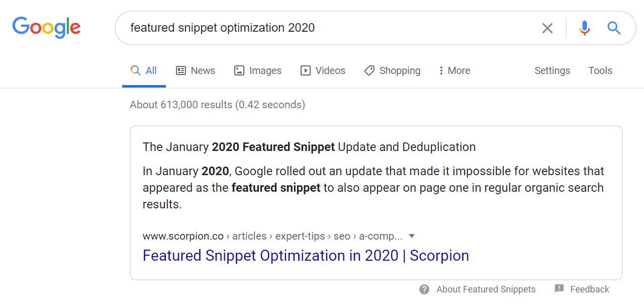Select the All results tab
This screenshot has width=644, height=304.
click(x=144, y=70)
